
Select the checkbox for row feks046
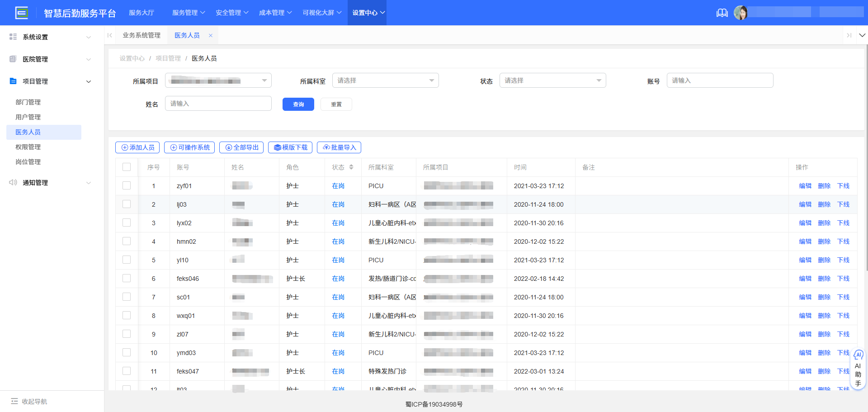point(127,279)
